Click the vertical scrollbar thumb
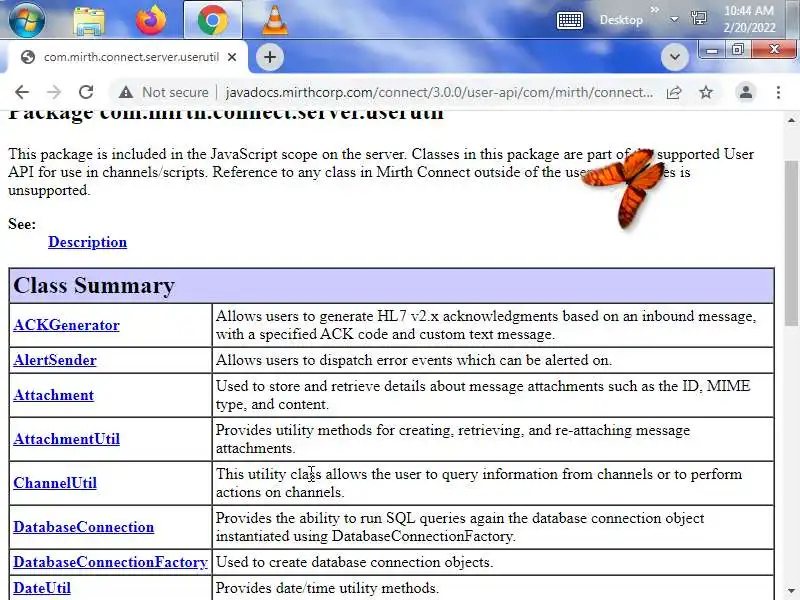 click(791, 243)
